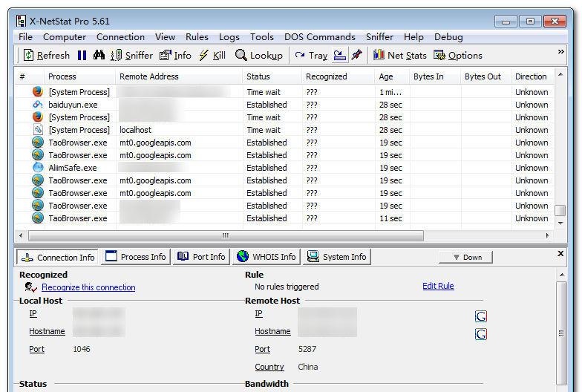Viewport: 582px width, 392px height.
Task: Select the baiduyun.exe connection row
Action: click(x=285, y=105)
